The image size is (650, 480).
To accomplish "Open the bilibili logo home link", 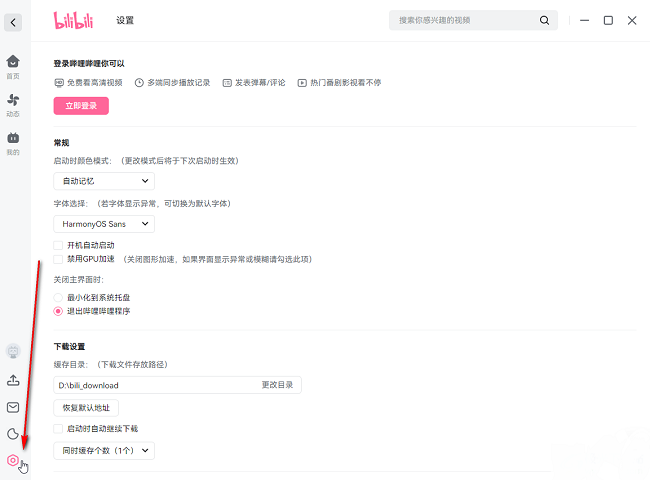I will click(x=73, y=20).
